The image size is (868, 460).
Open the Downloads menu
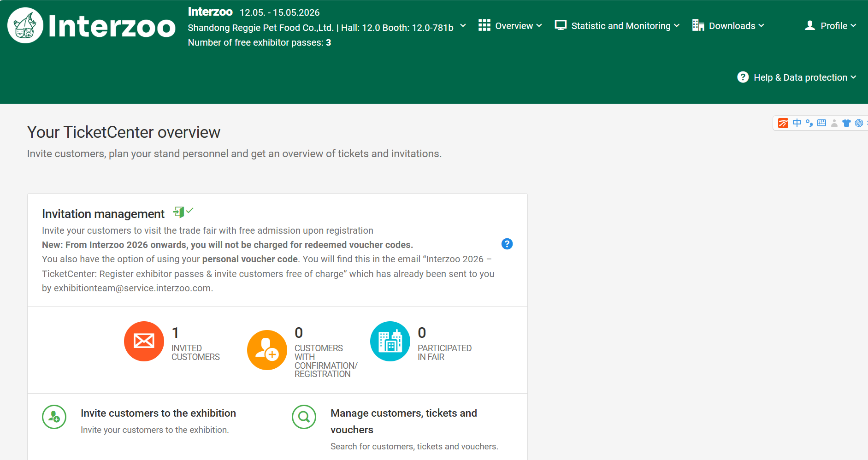click(728, 26)
